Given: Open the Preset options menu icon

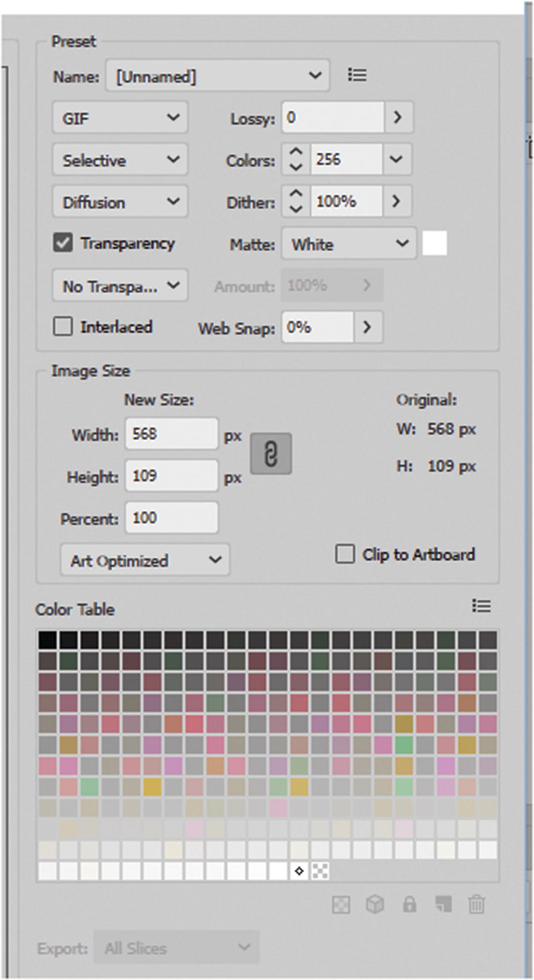Looking at the screenshot, I should [x=357, y=75].
